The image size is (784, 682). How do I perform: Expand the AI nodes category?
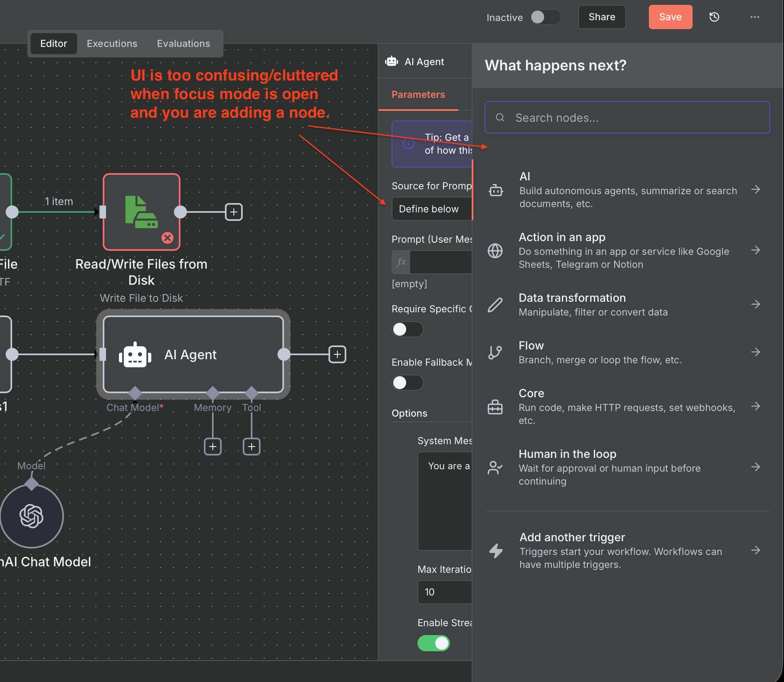click(x=627, y=190)
